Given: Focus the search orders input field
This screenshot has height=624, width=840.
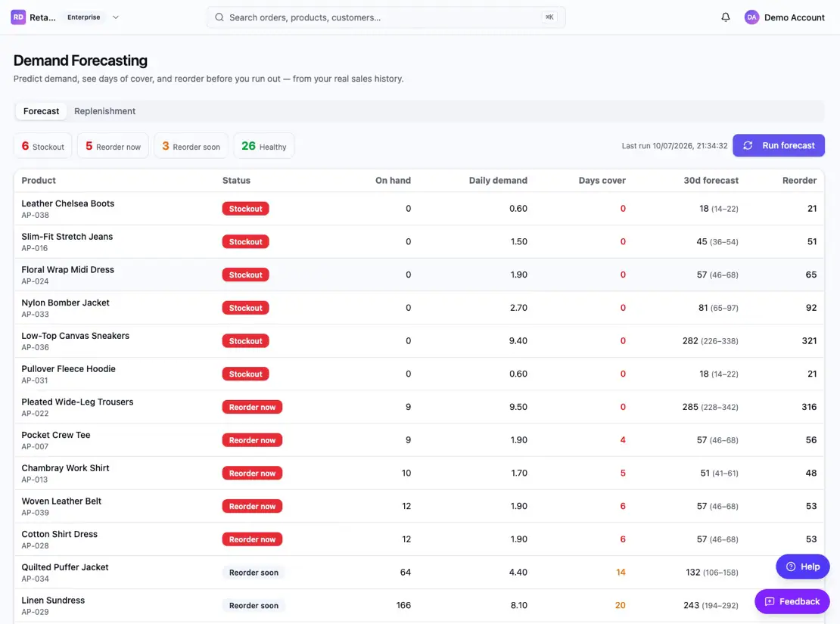Looking at the screenshot, I should (386, 17).
